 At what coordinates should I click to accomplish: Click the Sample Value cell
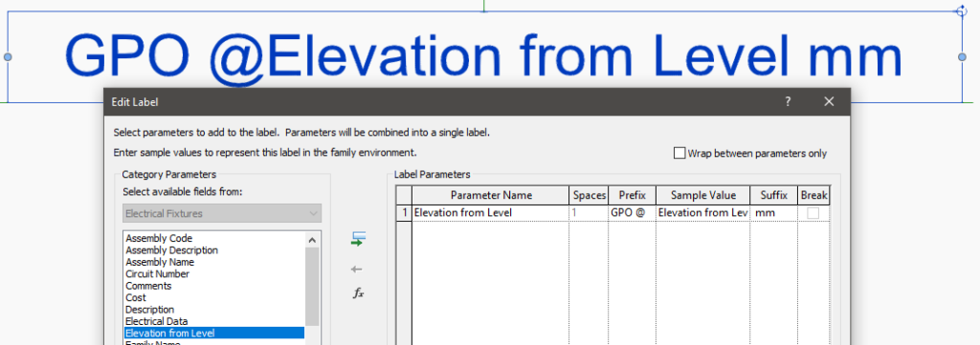tap(703, 213)
